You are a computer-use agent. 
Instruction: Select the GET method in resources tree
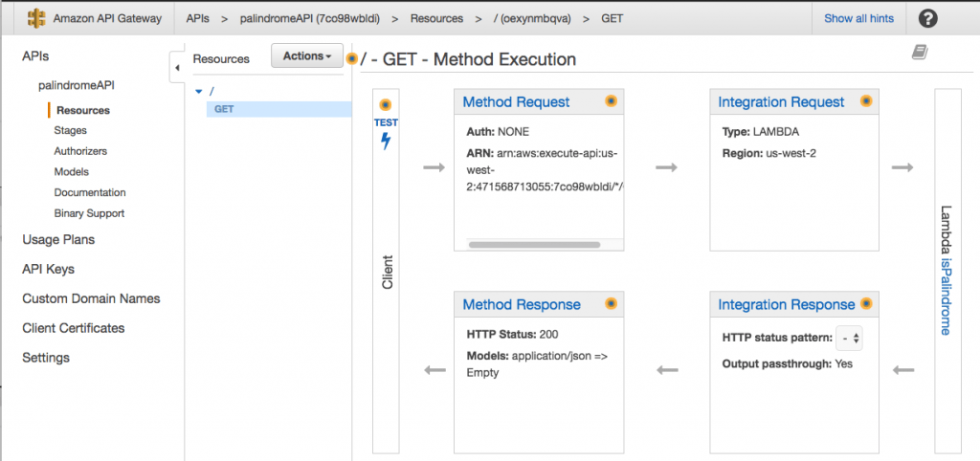(224, 109)
